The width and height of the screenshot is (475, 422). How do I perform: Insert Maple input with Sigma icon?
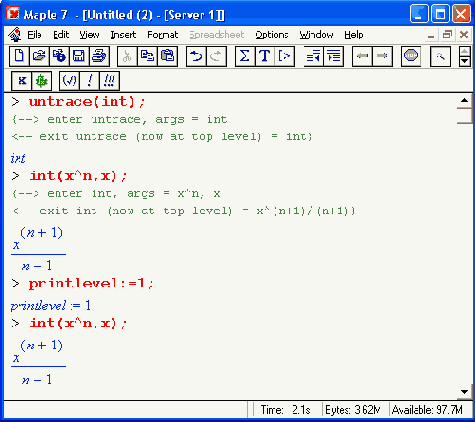(x=245, y=56)
